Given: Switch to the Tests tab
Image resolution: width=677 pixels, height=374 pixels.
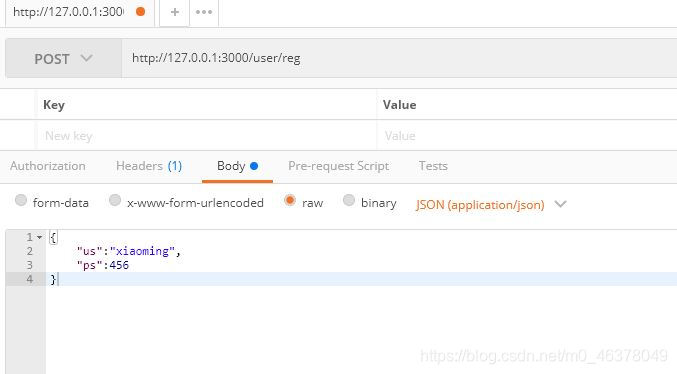Looking at the screenshot, I should click(433, 166).
